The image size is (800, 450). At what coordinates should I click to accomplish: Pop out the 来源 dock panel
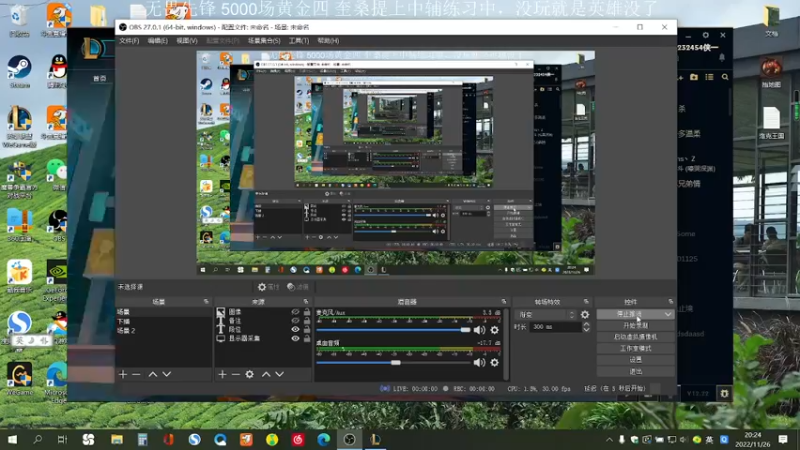(306, 302)
